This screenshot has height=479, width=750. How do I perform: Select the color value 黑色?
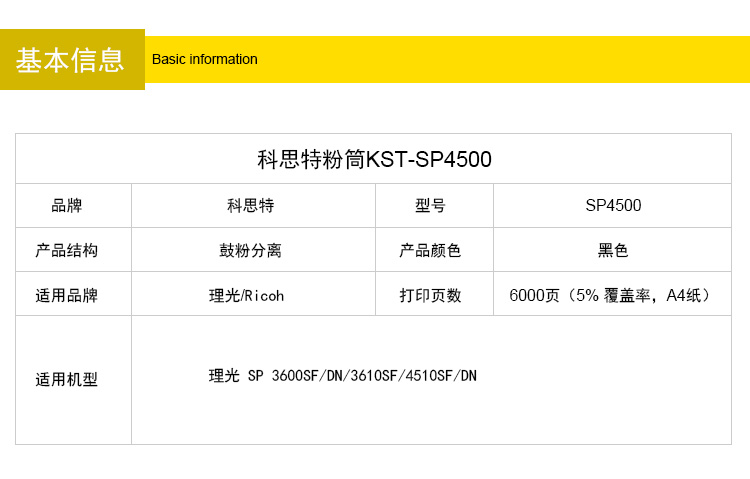613,250
